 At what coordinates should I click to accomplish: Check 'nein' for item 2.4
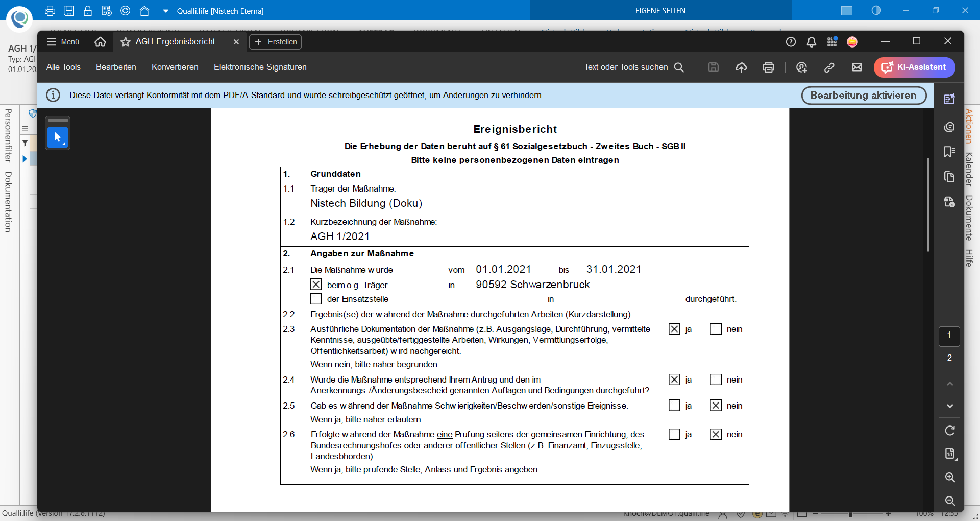pyautogui.click(x=716, y=380)
